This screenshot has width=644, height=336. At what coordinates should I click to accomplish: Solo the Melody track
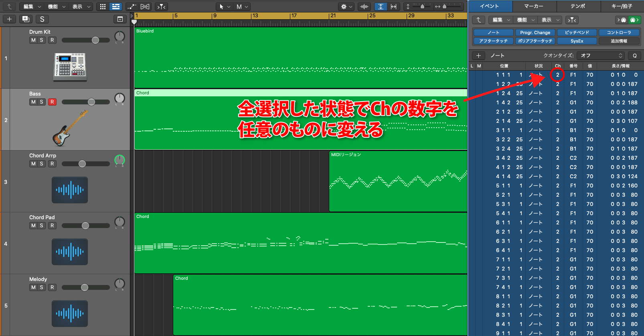coord(42,287)
